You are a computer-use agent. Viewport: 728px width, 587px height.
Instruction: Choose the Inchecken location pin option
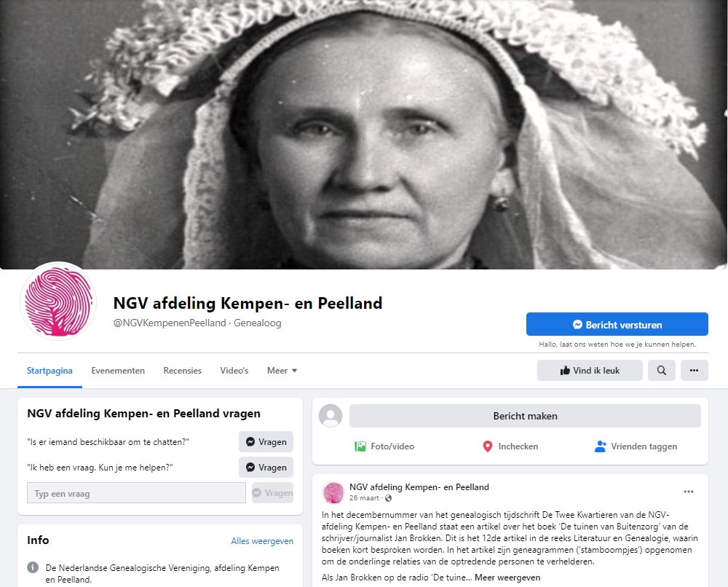coord(510,446)
